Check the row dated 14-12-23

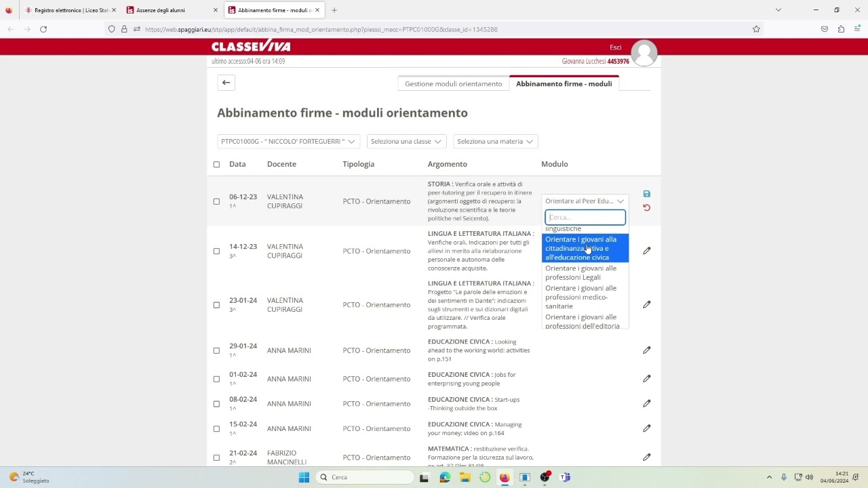tap(216, 251)
